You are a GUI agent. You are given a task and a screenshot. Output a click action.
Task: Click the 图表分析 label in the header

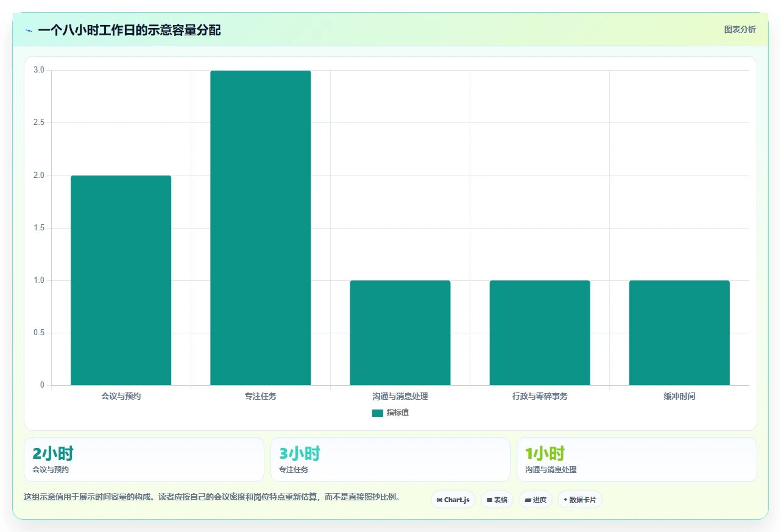tap(740, 29)
